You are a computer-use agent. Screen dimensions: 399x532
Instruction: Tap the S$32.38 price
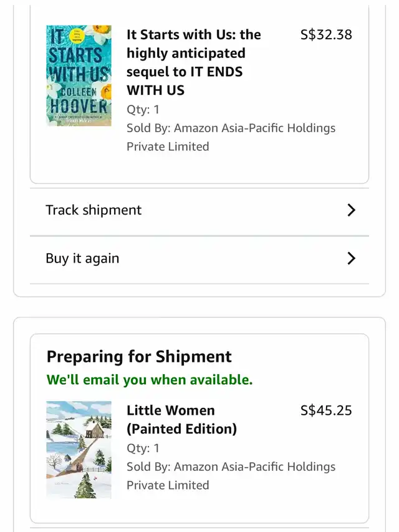tap(326, 34)
